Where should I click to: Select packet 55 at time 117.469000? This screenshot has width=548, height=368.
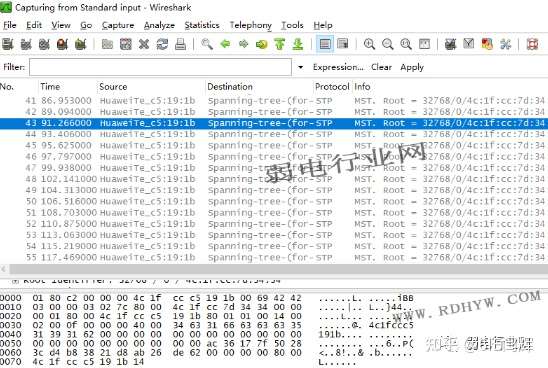tap(274, 257)
